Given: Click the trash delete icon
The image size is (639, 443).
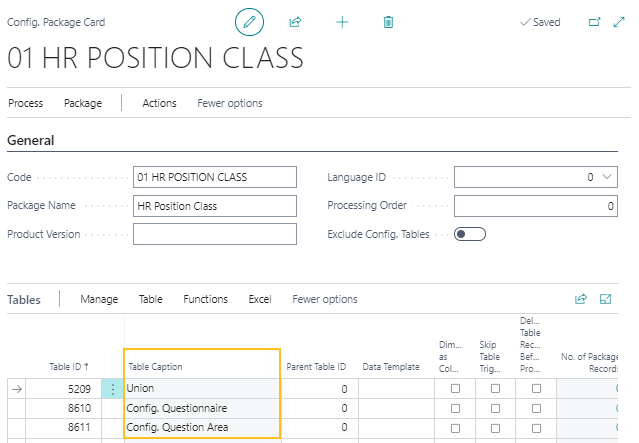Looking at the screenshot, I should click(x=388, y=21).
